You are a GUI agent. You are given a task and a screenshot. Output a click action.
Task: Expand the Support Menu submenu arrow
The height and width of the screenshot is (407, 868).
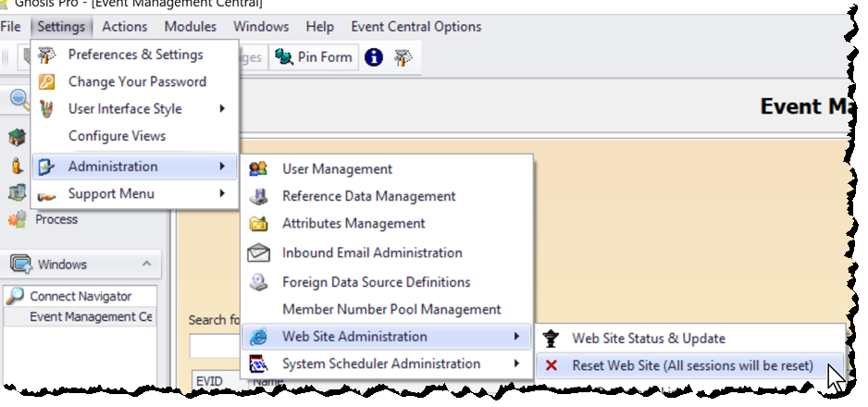222,193
